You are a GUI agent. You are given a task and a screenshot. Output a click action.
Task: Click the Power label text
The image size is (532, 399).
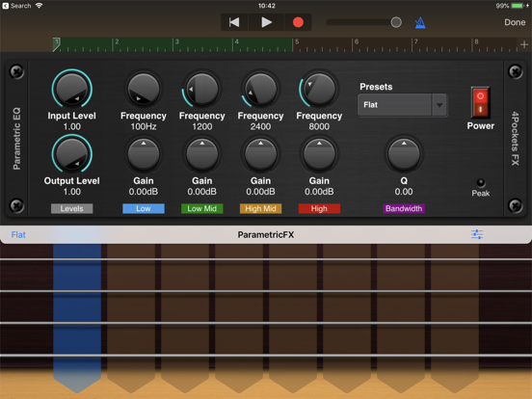480,126
